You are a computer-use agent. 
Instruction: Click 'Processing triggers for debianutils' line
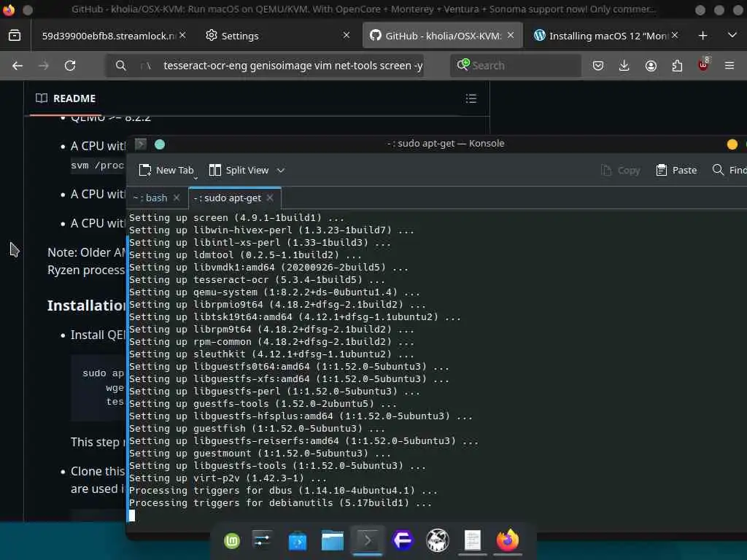[280, 503]
